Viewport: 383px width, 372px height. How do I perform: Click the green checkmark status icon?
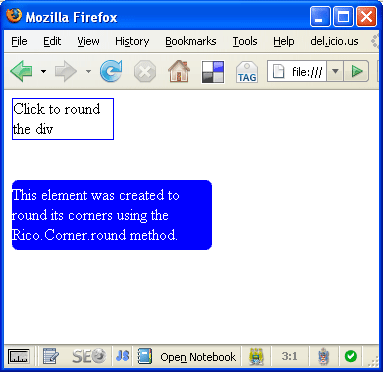350,356
